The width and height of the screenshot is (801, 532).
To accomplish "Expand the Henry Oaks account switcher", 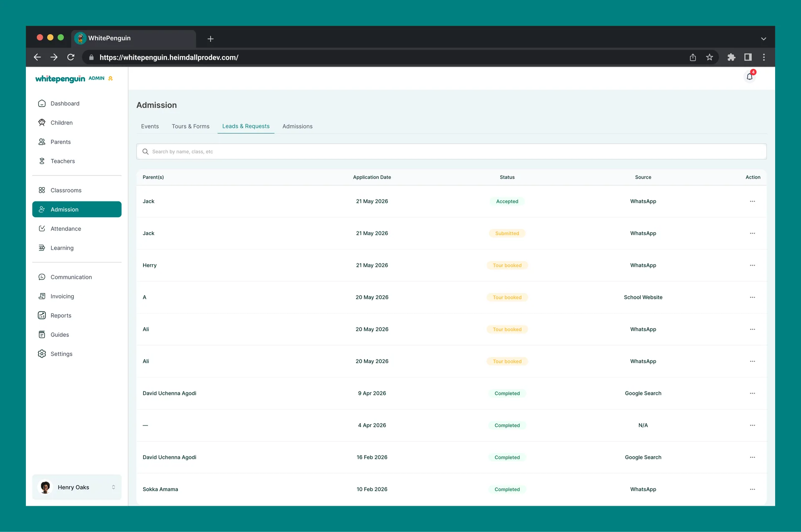I will (113, 487).
